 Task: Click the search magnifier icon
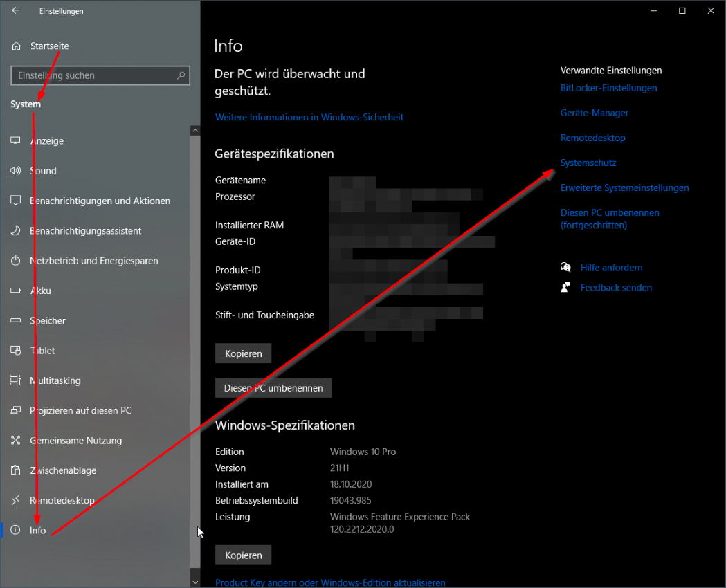pos(181,75)
